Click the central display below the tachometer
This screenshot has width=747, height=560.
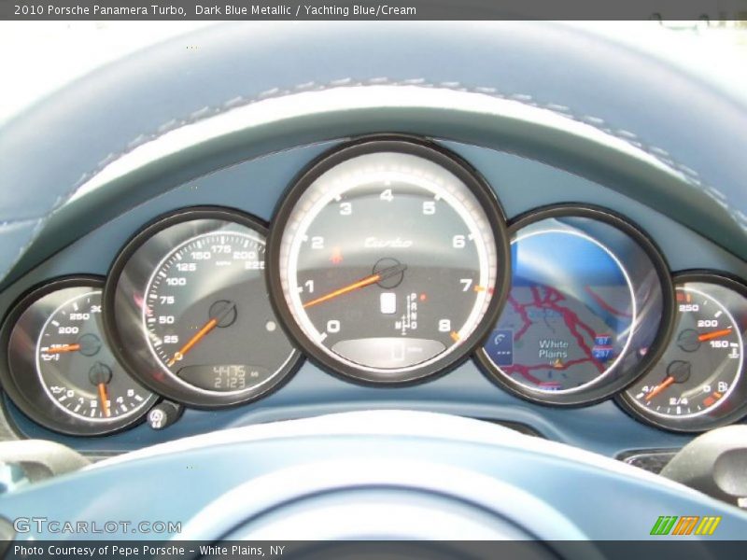pyautogui.click(x=388, y=351)
